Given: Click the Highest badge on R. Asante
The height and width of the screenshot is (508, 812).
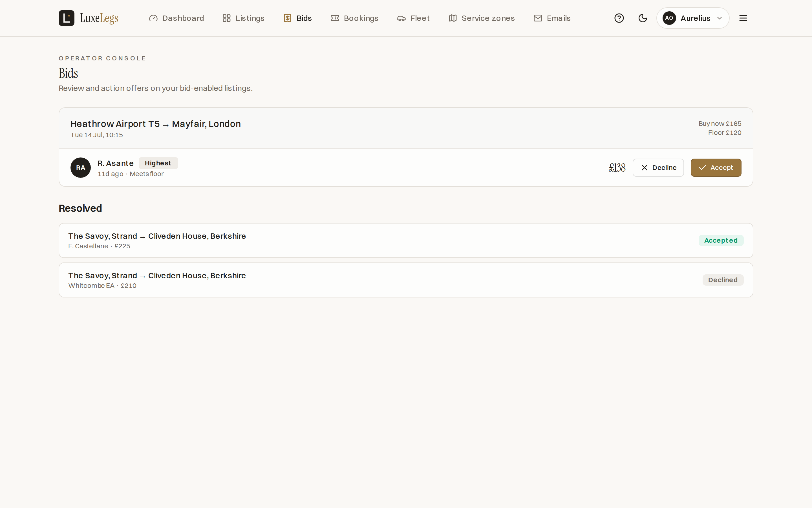Looking at the screenshot, I should 158,163.
